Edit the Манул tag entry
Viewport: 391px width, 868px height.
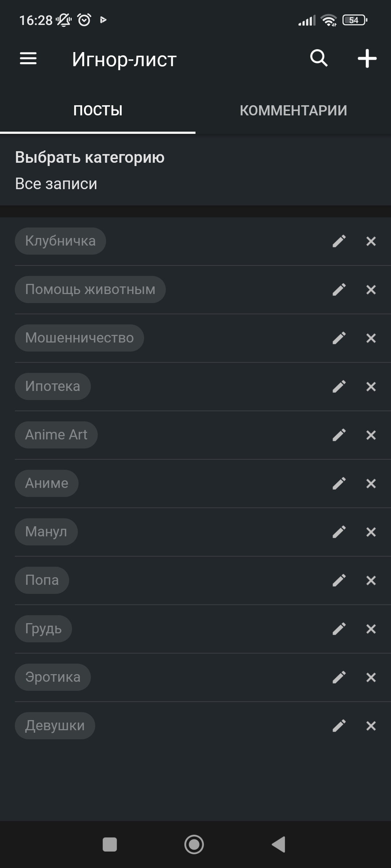click(339, 532)
